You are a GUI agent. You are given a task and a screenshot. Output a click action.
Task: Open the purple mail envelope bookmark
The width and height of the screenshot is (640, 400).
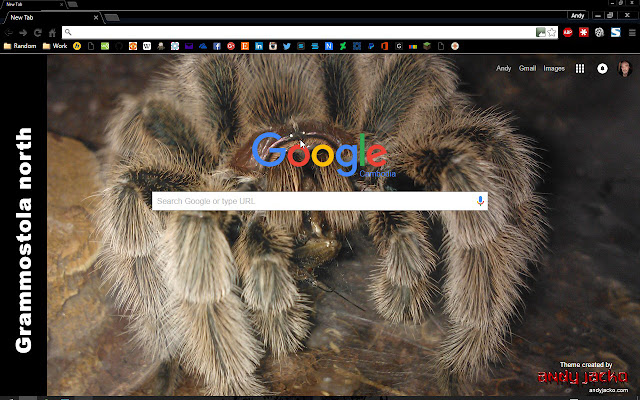pos(189,46)
